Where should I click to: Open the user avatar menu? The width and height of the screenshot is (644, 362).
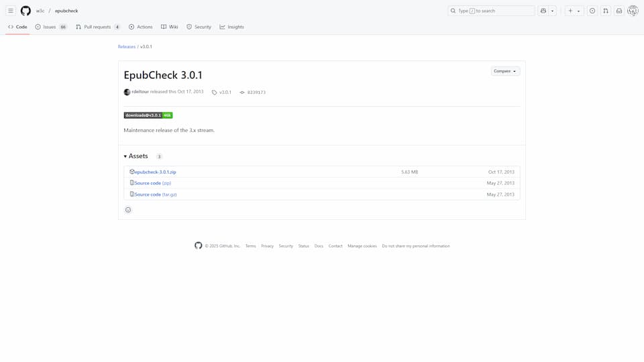633,11
